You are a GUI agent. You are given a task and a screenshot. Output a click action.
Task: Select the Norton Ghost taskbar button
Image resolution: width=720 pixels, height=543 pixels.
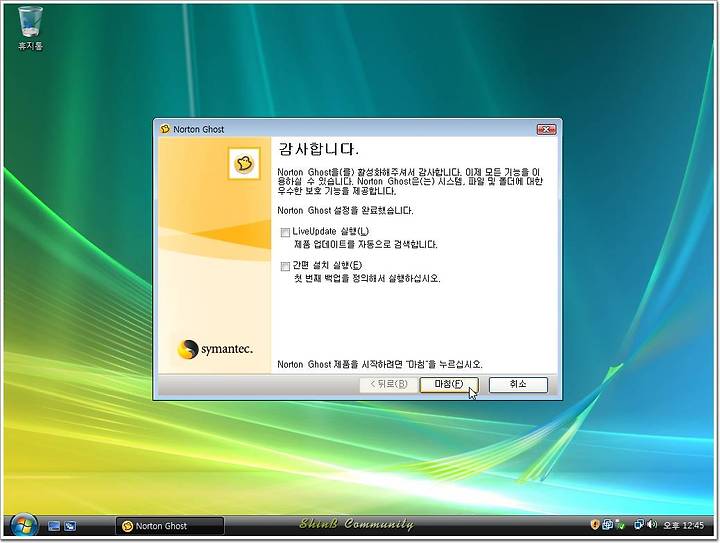click(170, 526)
